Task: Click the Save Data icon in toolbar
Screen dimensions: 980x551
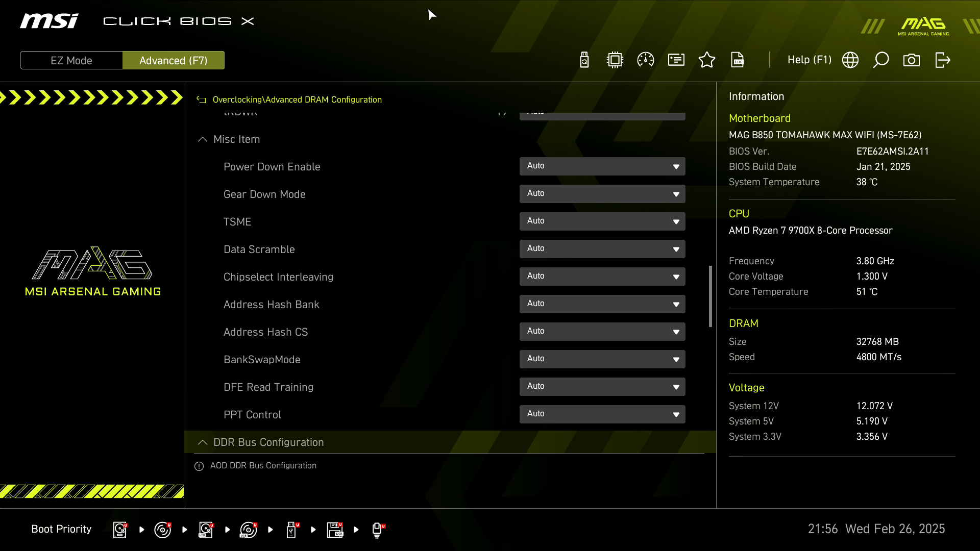Action: (x=738, y=60)
